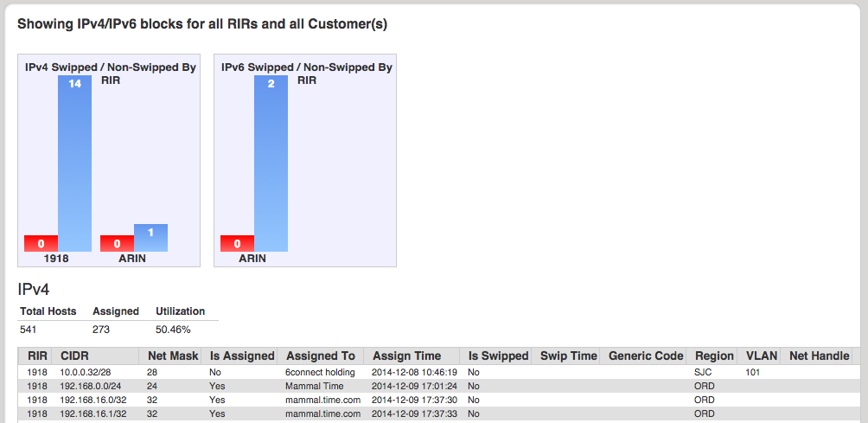Click net mask 24 cell
This screenshot has width=868, height=423.
[151, 386]
